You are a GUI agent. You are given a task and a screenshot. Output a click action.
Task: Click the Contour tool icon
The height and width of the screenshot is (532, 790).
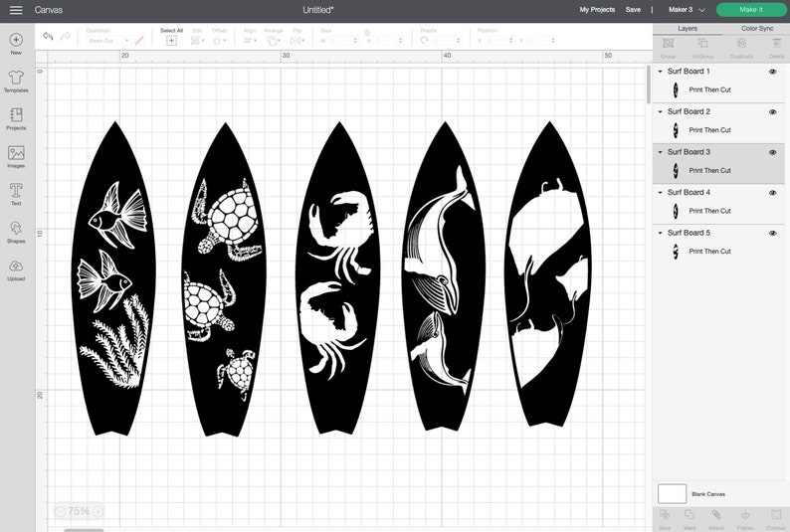pyautogui.click(x=775, y=515)
